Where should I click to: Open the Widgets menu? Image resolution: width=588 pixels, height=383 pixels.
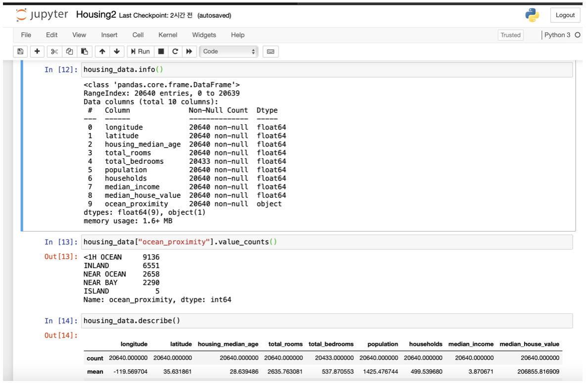click(204, 35)
